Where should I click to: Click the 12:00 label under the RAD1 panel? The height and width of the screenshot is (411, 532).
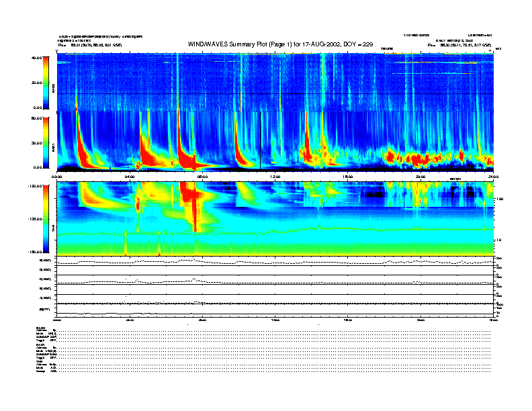click(275, 177)
